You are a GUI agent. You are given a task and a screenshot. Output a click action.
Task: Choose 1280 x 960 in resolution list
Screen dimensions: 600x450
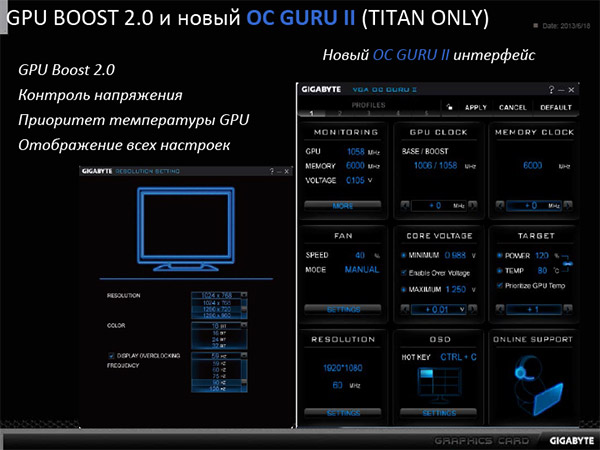pyautogui.click(x=217, y=316)
